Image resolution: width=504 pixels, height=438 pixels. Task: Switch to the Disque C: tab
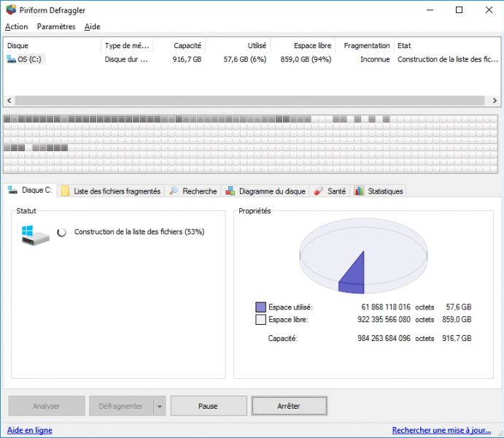[30, 190]
